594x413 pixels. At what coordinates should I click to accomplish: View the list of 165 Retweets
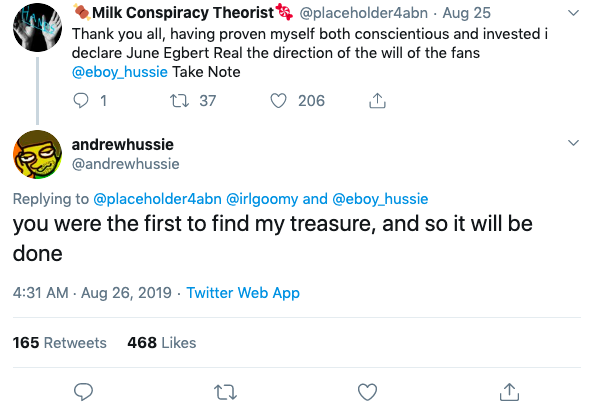(x=59, y=343)
